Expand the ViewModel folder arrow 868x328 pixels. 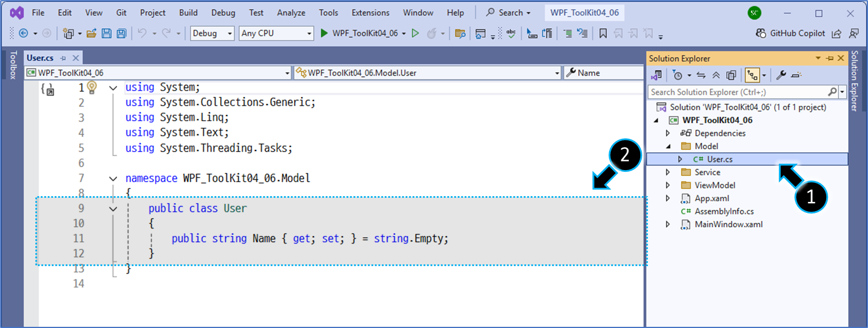tap(668, 185)
